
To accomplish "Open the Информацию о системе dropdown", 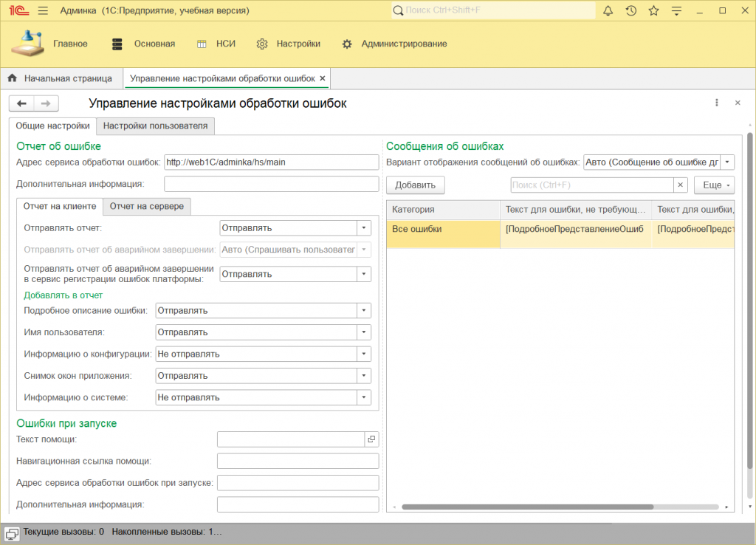I will (363, 397).
